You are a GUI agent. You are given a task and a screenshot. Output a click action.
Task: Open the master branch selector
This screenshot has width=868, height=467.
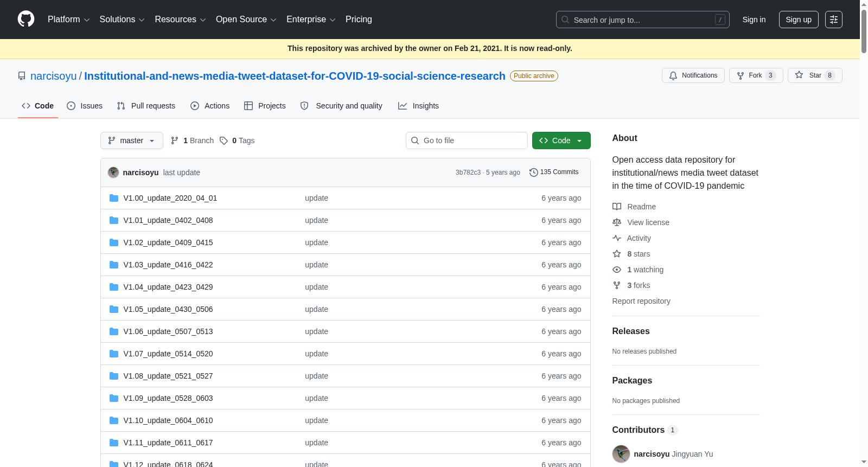tap(132, 140)
